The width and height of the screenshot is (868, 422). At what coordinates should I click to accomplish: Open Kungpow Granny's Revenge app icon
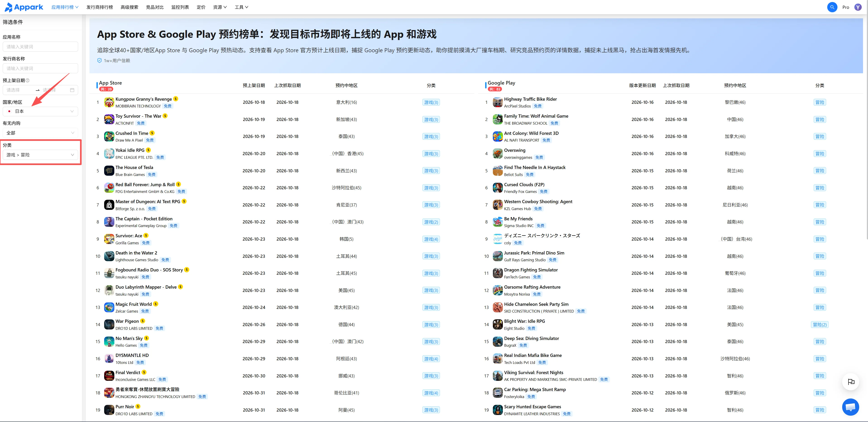[x=109, y=102]
